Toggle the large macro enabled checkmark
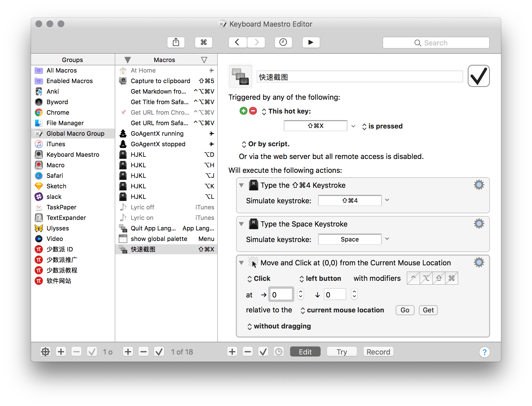532x406 pixels. 479,76
